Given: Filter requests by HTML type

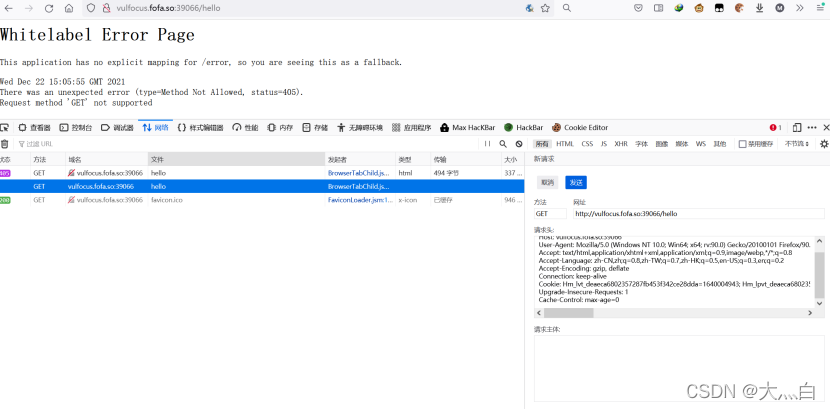Looking at the screenshot, I should (x=565, y=144).
